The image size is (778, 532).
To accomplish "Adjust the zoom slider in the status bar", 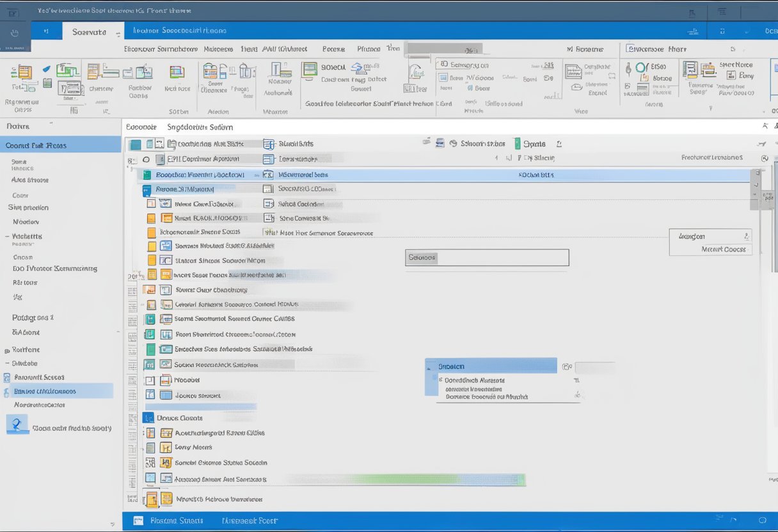I will point(761,520).
